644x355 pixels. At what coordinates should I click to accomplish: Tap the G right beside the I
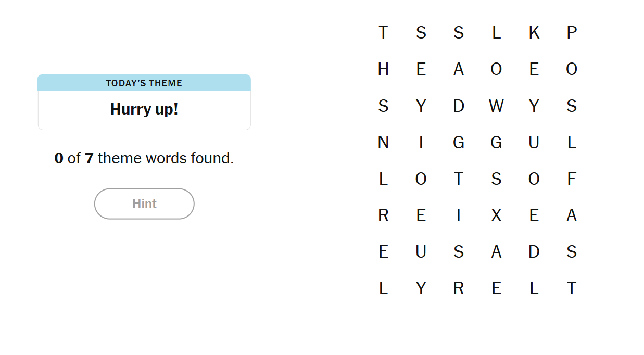tap(458, 143)
